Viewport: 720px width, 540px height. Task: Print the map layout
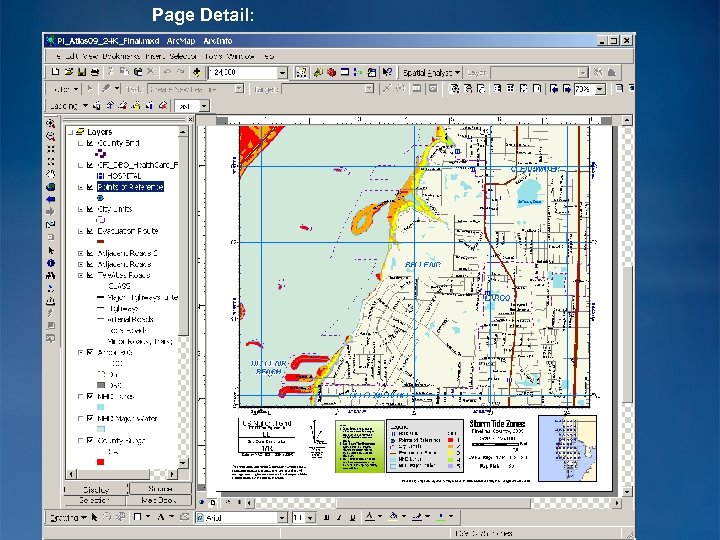(95, 72)
